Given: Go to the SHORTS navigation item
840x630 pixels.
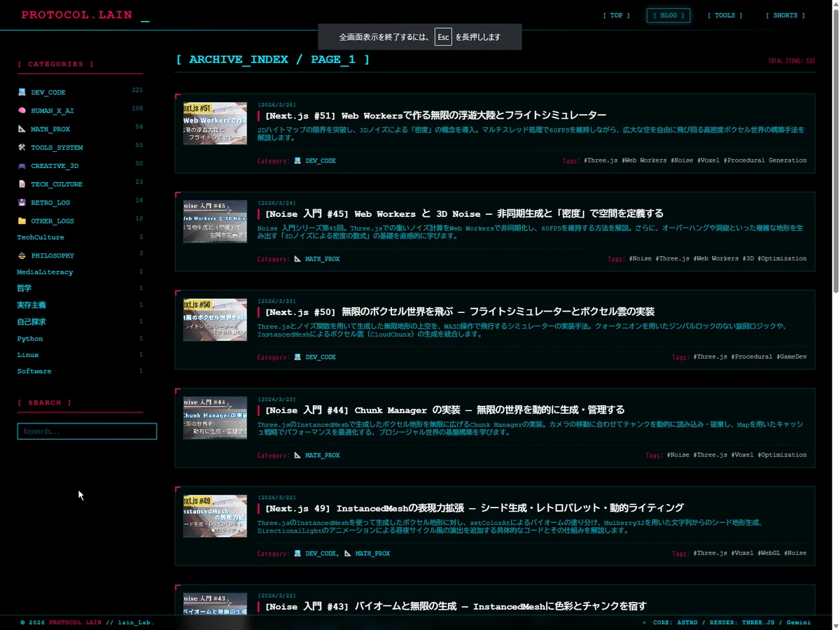Looking at the screenshot, I should [x=785, y=15].
